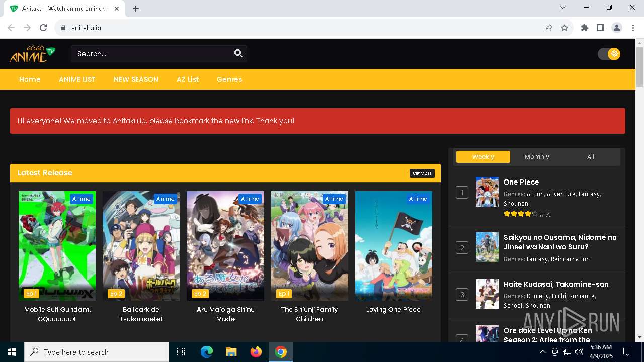Open Loving One Piece poster
644x362 pixels.
(393, 246)
